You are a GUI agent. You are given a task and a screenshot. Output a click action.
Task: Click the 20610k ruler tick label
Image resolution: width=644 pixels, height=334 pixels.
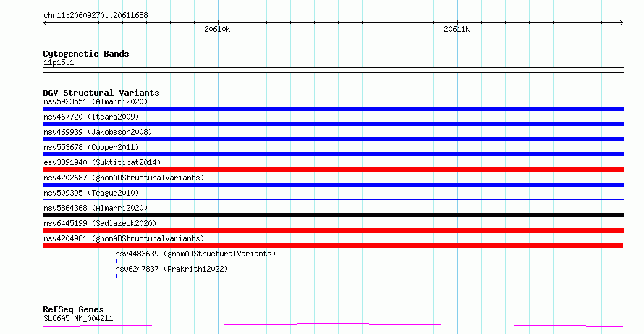coord(217,29)
